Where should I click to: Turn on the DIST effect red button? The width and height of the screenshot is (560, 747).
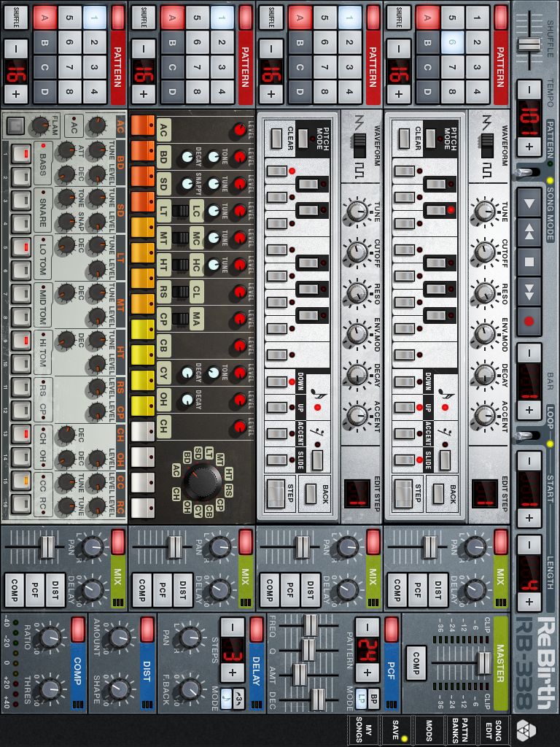coord(147,629)
